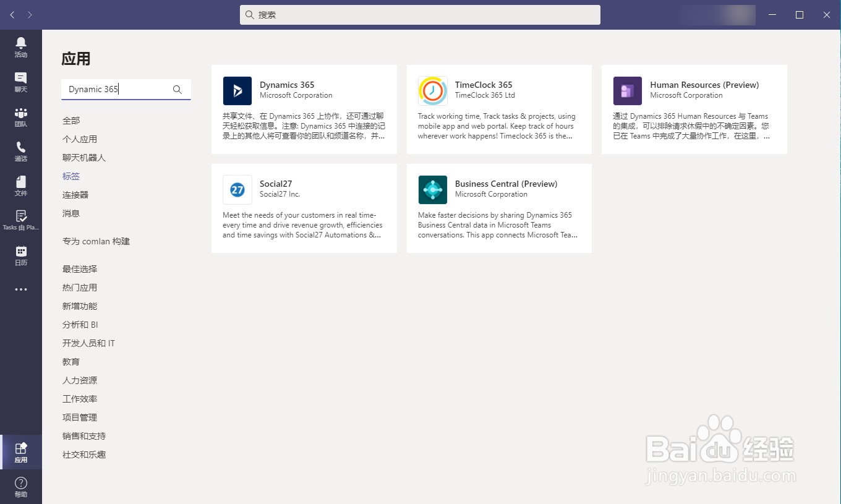This screenshot has width=841, height=504.
Task: Click the Dynamics 365 app logo
Action: [237, 91]
